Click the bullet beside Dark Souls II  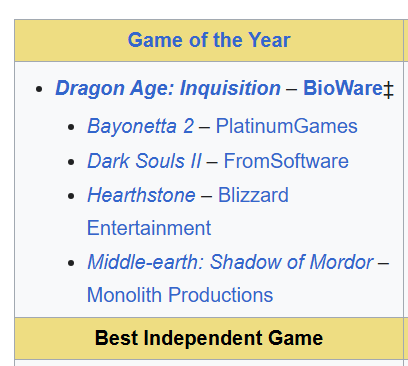pyautogui.click(x=71, y=162)
